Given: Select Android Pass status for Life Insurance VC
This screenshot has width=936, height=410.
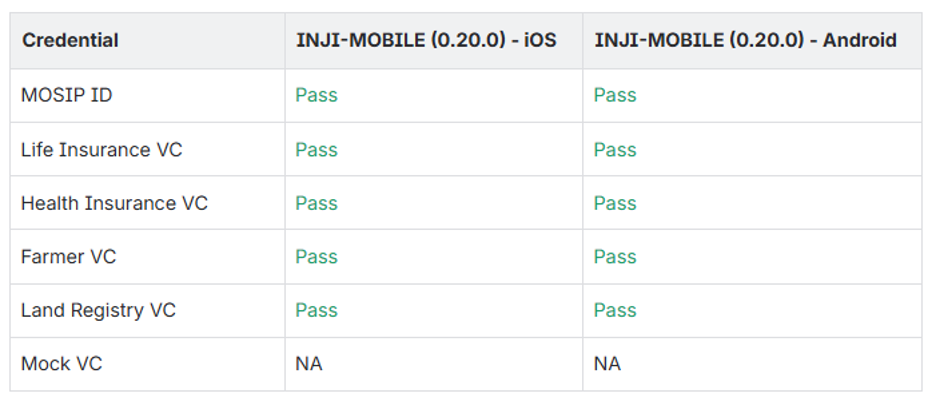Looking at the screenshot, I should [615, 150].
